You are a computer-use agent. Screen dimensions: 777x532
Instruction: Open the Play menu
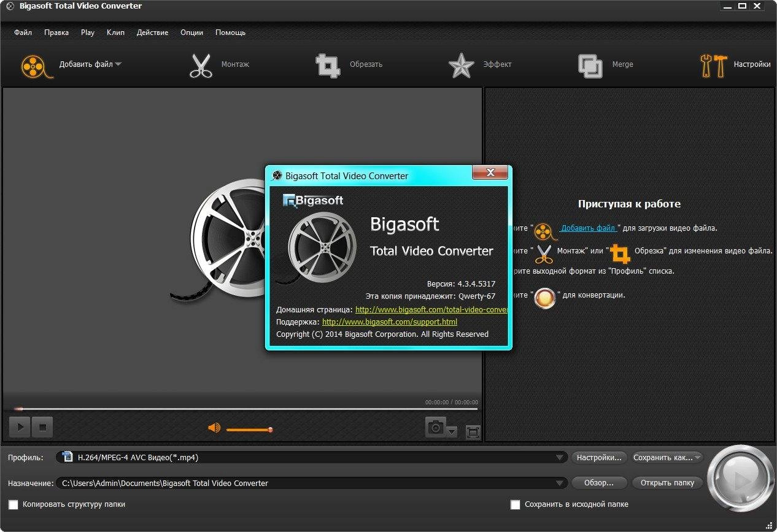88,33
